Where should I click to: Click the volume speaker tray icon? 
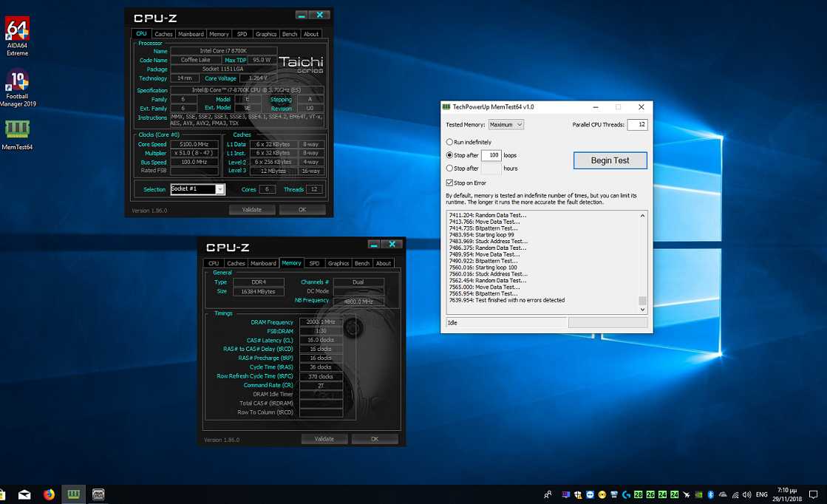(747, 494)
